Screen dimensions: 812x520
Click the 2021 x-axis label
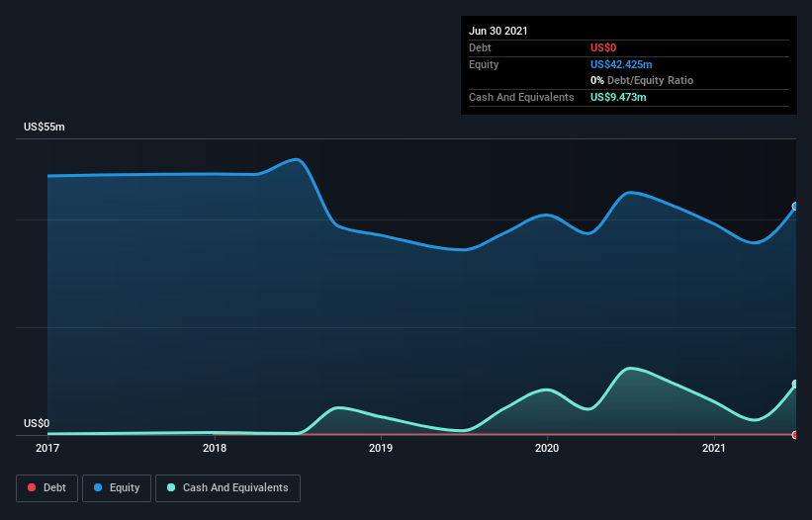click(714, 448)
